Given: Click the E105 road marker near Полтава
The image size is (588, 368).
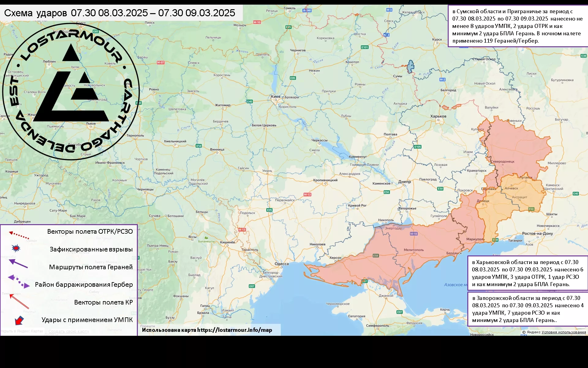Looking at the screenshot, I should coord(418,147).
